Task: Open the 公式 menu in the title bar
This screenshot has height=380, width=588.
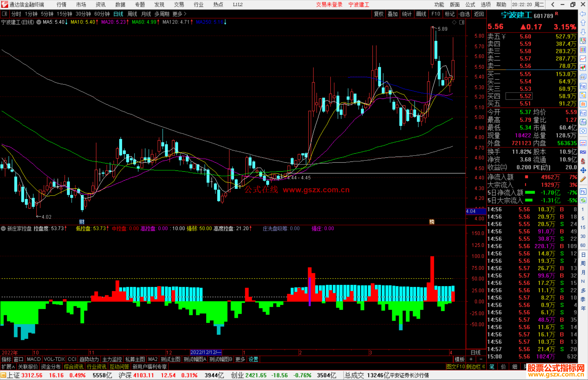Action: [x=470, y=5]
